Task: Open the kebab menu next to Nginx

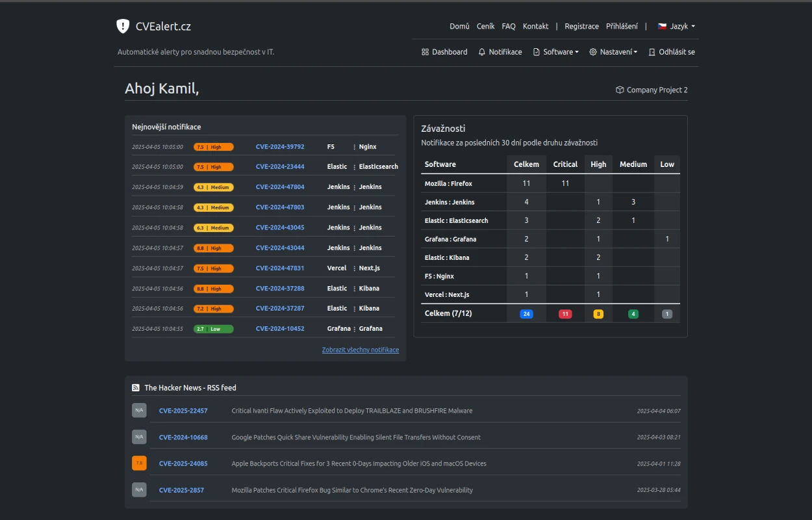Action: pyautogui.click(x=353, y=146)
